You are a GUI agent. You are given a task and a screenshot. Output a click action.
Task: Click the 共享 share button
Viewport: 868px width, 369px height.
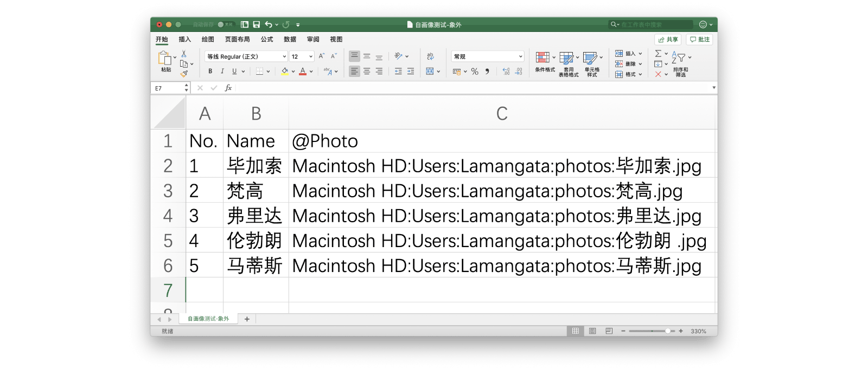[x=668, y=40]
